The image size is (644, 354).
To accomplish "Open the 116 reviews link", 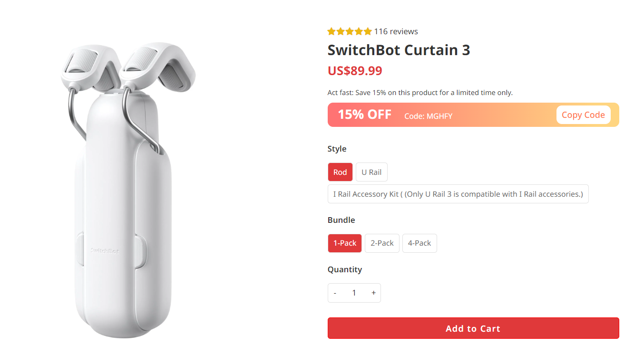I will point(396,32).
